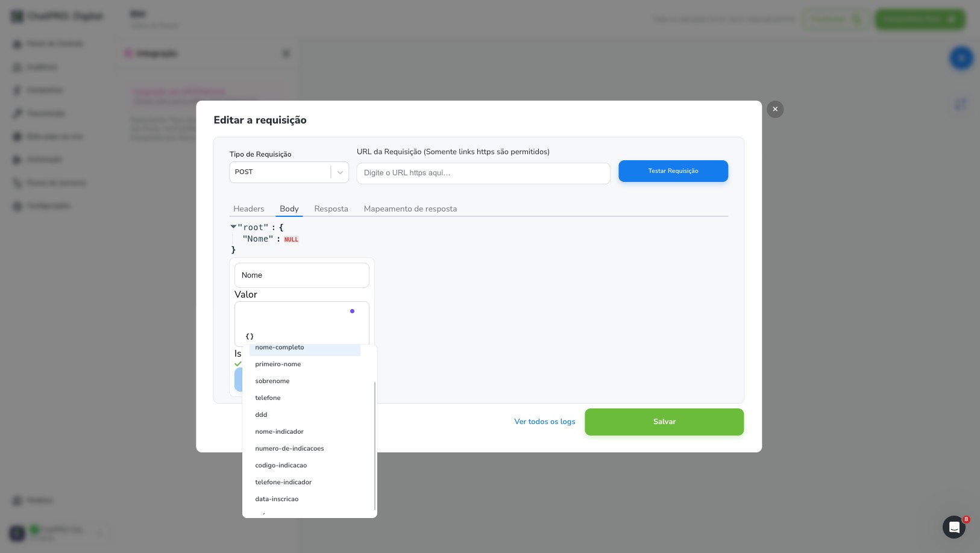Click the Testar Requisição button
Screen dimensions: 980x553
click(x=673, y=171)
